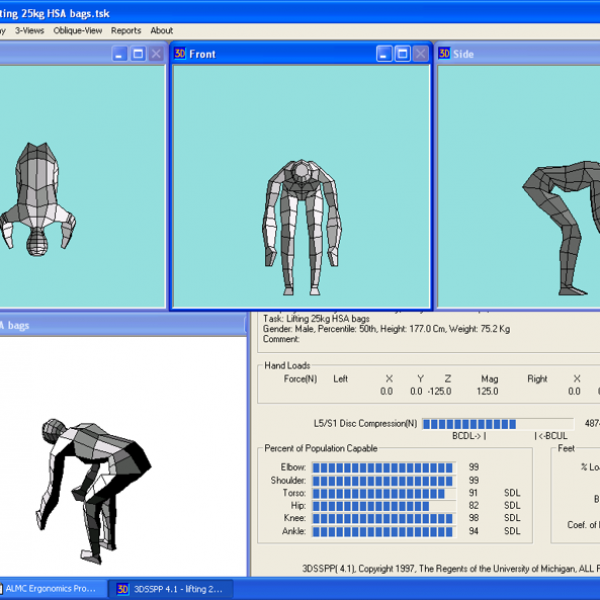600x600 pixels.
Task: Click the Torso percent capable bar
Action: pos(384,493)
